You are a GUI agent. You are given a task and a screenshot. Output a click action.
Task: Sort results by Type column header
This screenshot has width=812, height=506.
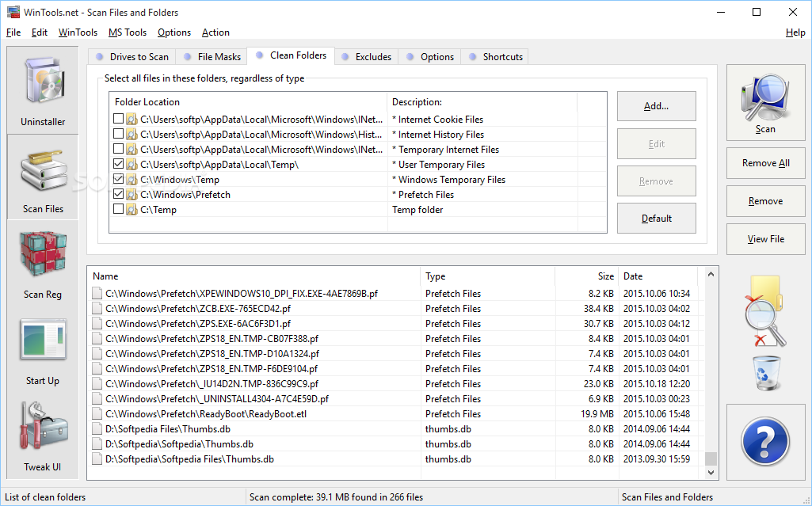(x=488, y=276)
